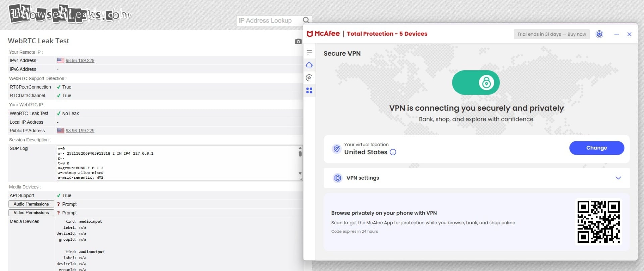Click the McAfee shield logo

pos(310,34)
